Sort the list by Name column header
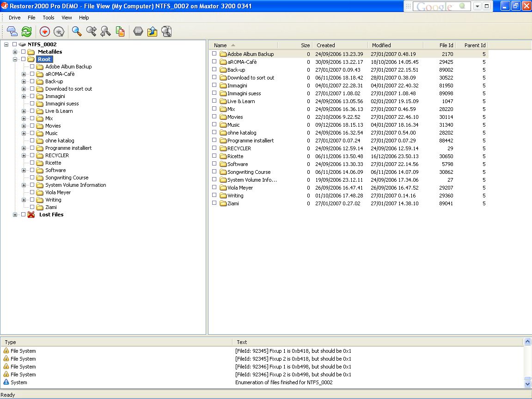The width and height of the screenshot is (532, 399). [243, 45]
